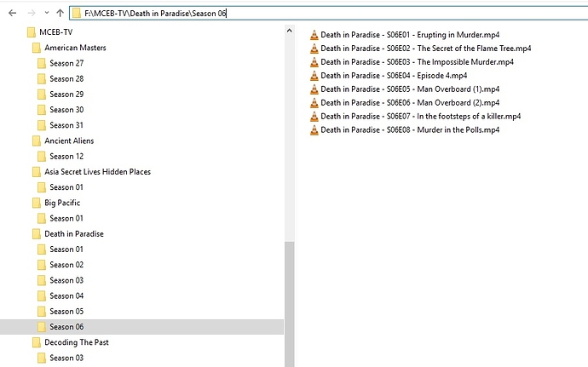Screen dimensions: 588x367
Task: Select file In the footsteps of a killer.mp4
Action: pyautogui.click(x=420, y=116)
